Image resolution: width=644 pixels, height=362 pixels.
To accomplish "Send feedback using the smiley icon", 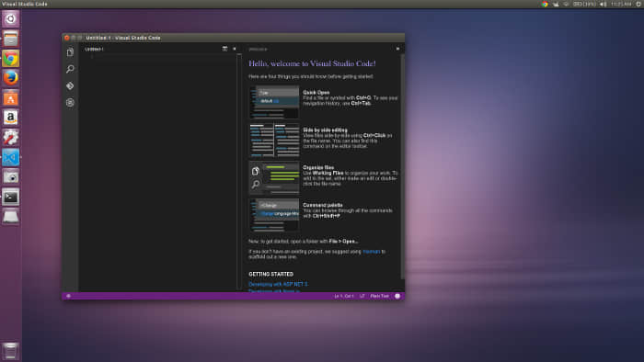I will point(397,296).
